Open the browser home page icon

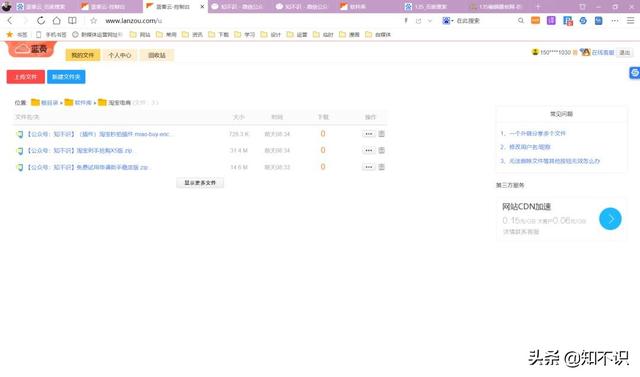pyautogui.click(x=57, y=20)
